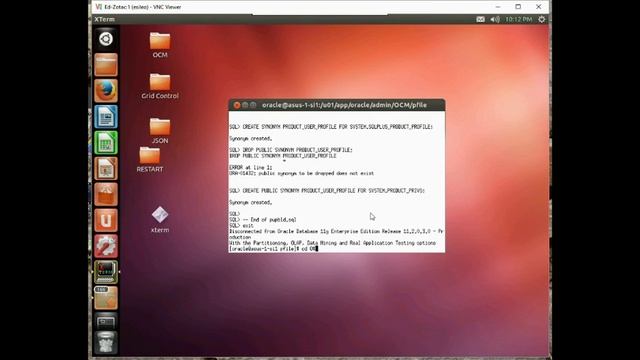Click the 'cd' command prompt line
This screenshot has height=360, width=640.
pos(273,249)
